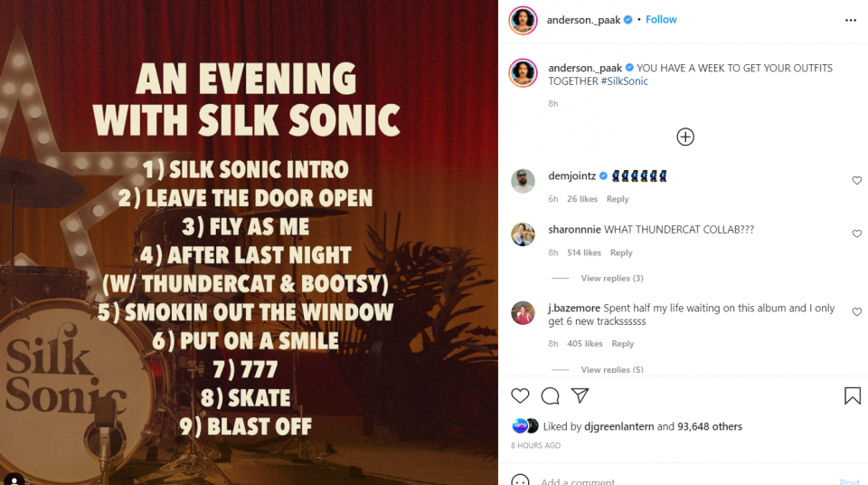Save post with the bookmark icon
The image size is (868, 485).
coord(852,395)
